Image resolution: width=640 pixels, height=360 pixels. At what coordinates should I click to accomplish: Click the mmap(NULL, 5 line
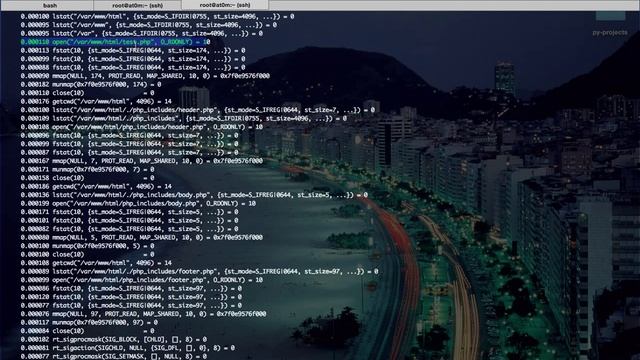tap(142, 238)
